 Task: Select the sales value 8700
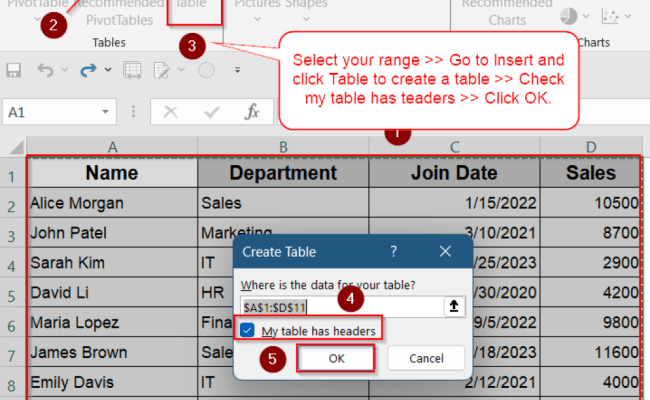tap(590, 233)
